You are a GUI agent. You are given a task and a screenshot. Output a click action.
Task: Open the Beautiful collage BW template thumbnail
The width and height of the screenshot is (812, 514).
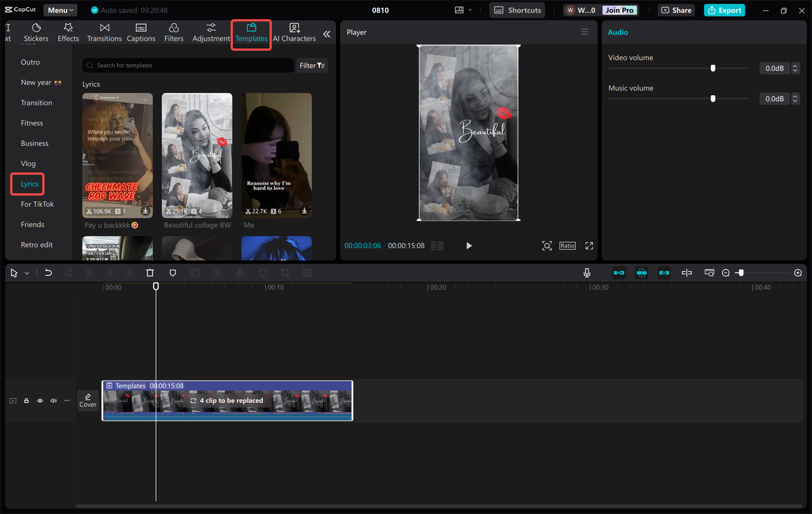coord(197,155)
